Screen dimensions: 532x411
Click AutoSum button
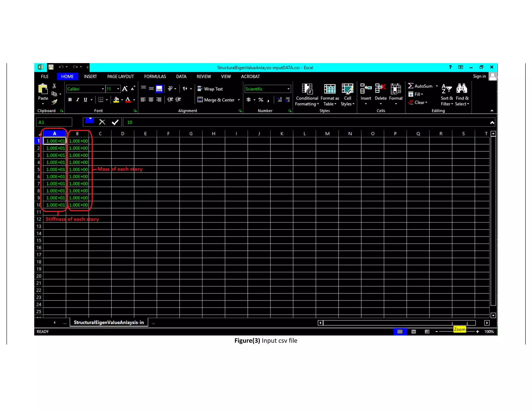[420, 86]
